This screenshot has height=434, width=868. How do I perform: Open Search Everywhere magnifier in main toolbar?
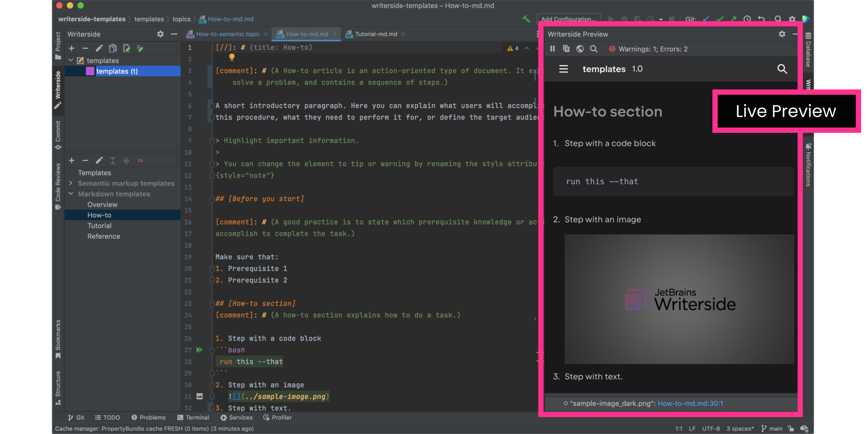tap(778, 19)
